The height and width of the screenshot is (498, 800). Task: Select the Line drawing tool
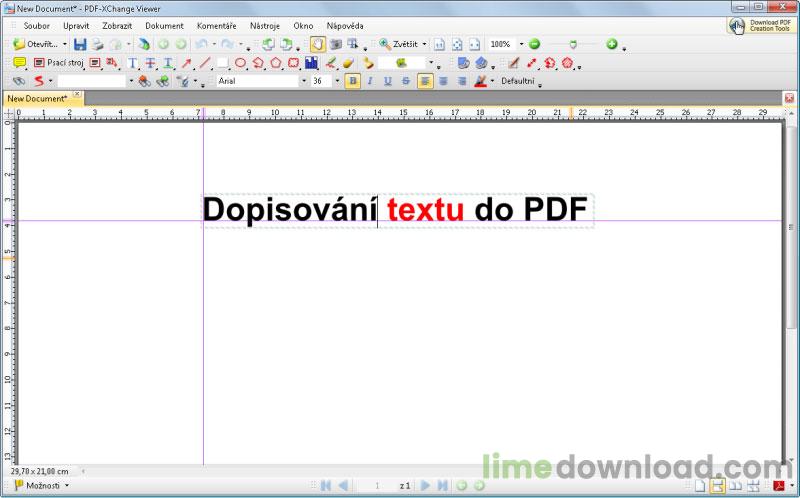(205, 63)
